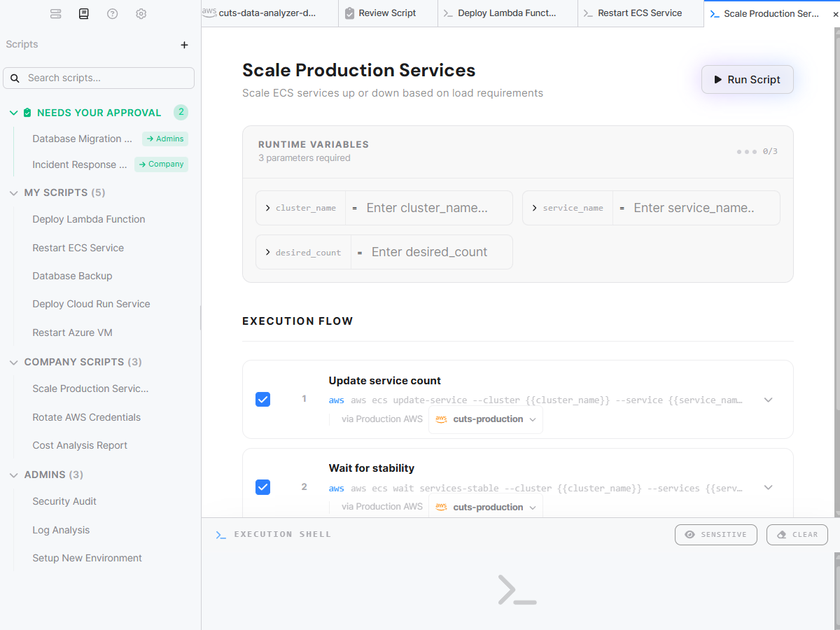The image size is (840, 630).
Task: Click the Execution Shell prompt icon
Action: coord(221,535)
